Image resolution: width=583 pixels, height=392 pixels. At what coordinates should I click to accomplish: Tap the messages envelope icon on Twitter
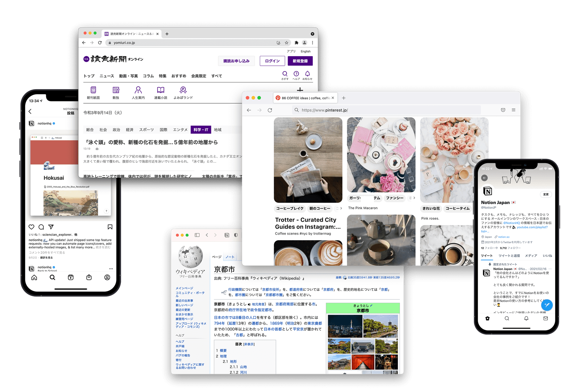click(x=545, y=318)
